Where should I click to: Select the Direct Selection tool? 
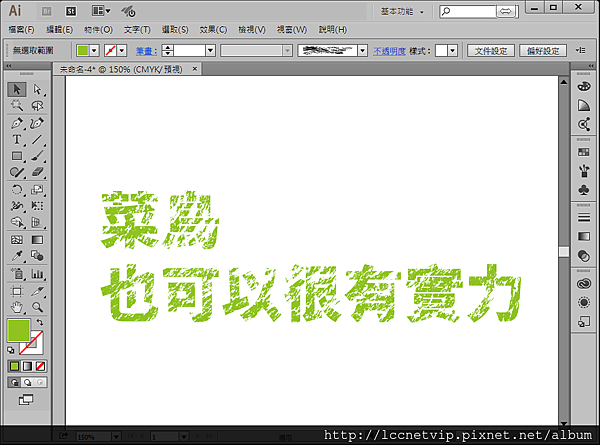pos(37,89)
